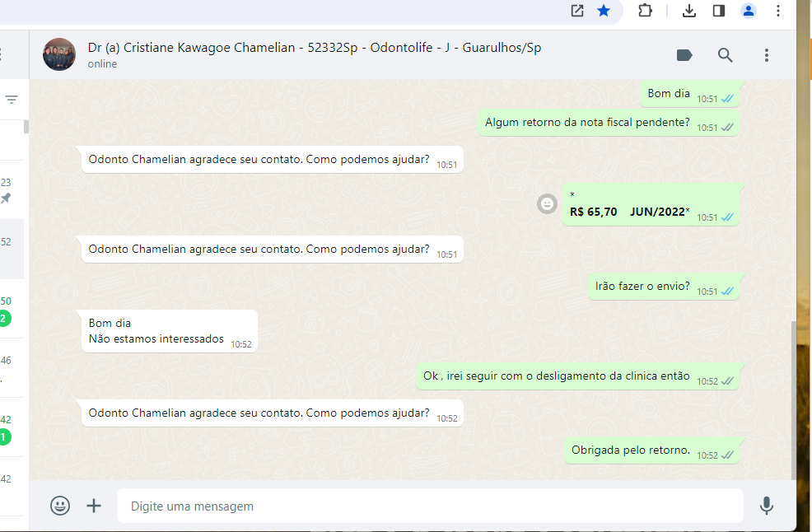This screenshot has width=812, height=532.
Task: Click the plus attach button
Action: coord(94,506)
